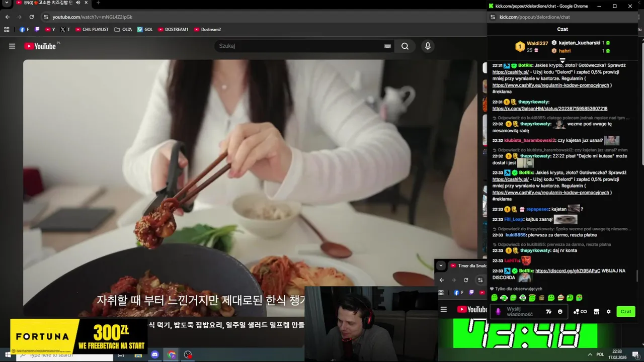Type area: click 'Wyślij wiadomość' field
This screenshot has height=362, width=644.
click(523, 312)
